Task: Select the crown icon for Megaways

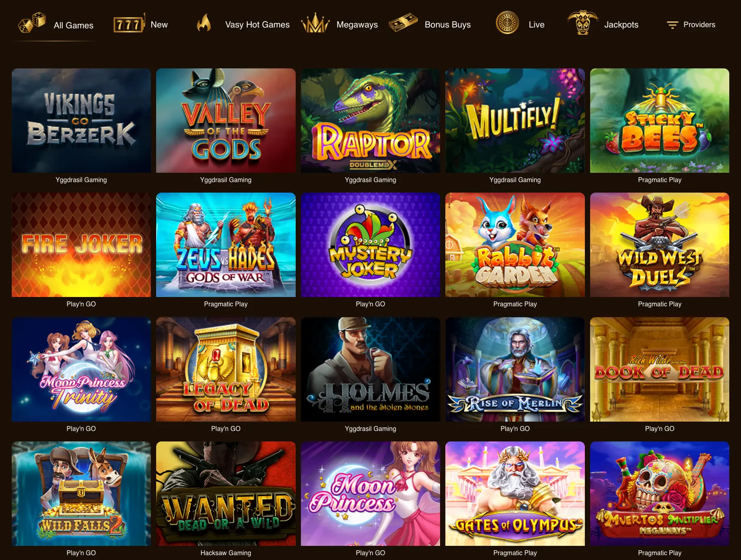Action: click(x=315, y=23)
